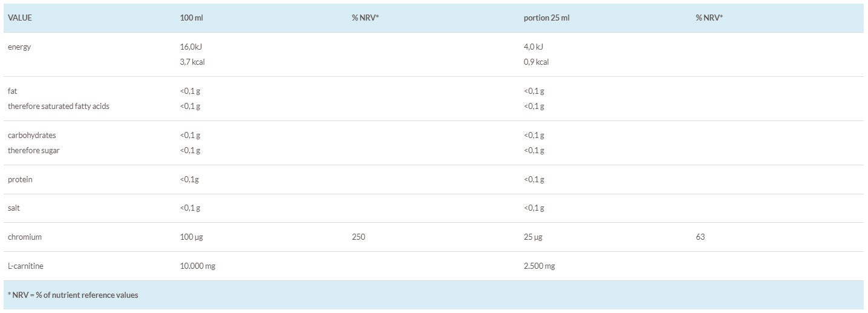
Task: Select the energy row label
Action: click(x=19, y=47)
